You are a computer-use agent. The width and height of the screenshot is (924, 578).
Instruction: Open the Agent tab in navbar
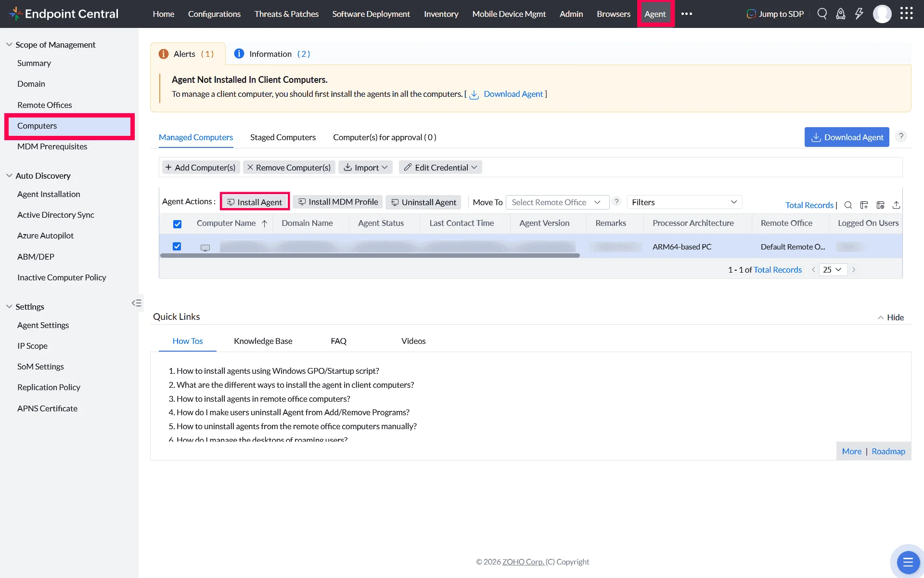pyautogui.click(x=655, y=14)
